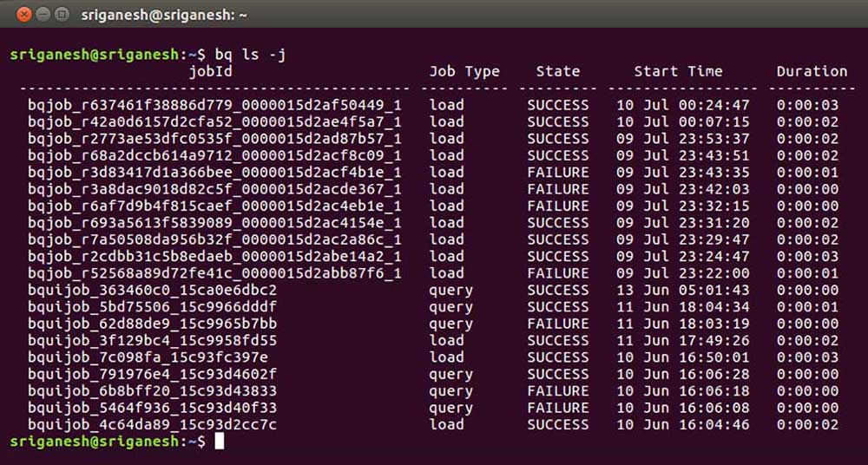This screenshot has width=868, height=465.
Task: Click the Start Time column header
Action: 678,71
